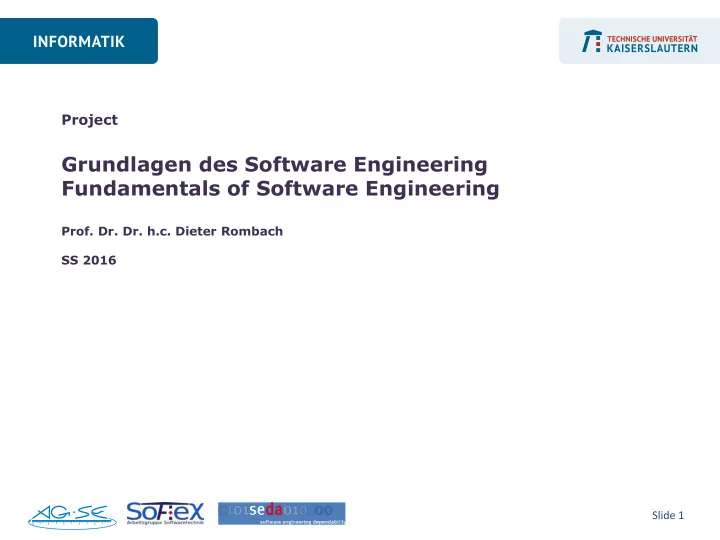720x540 pixels.
Task: Click the seda software engineering logo
Action: pos(281,513)
